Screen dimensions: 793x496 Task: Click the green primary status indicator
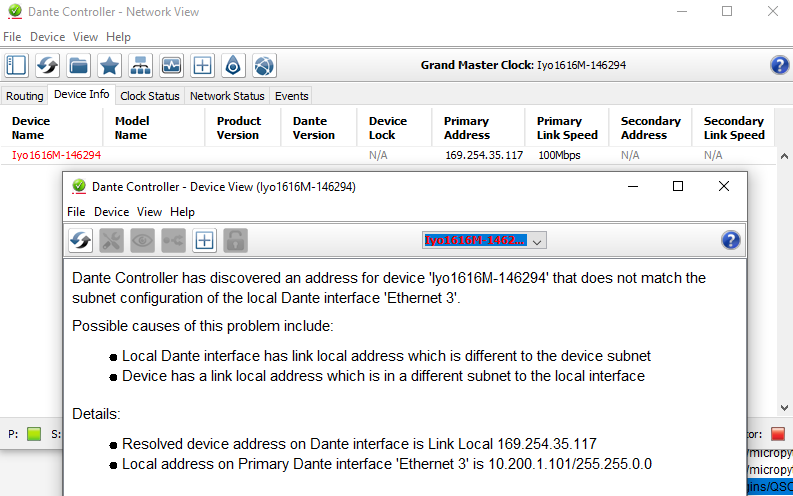click(x=34, y=434)
